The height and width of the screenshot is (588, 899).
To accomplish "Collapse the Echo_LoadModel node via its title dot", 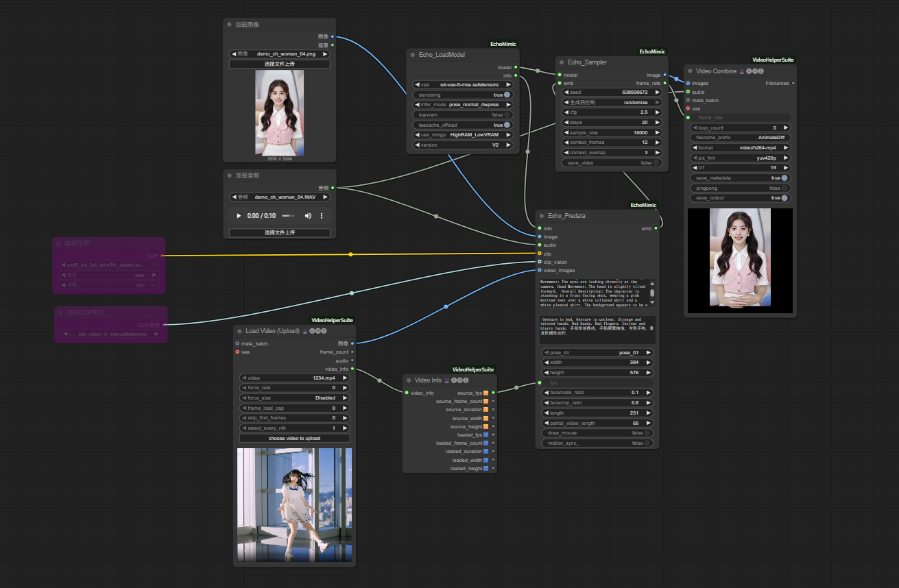I will click(412, 54).
